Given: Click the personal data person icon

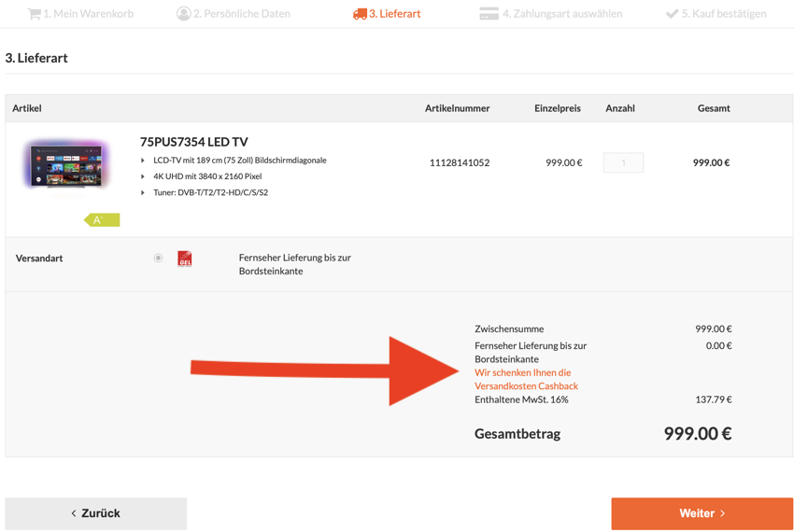Looking at the screenshot, I should [183, 14].
